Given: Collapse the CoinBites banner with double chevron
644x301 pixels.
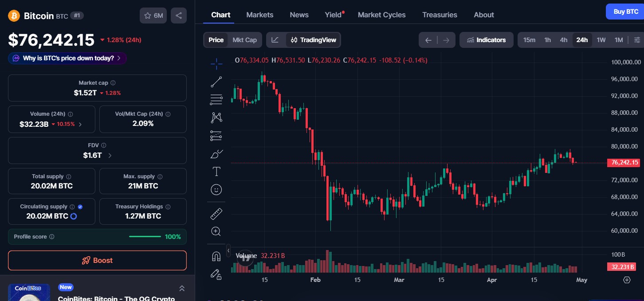Looking at the screenshot, I should click(182, 288).
